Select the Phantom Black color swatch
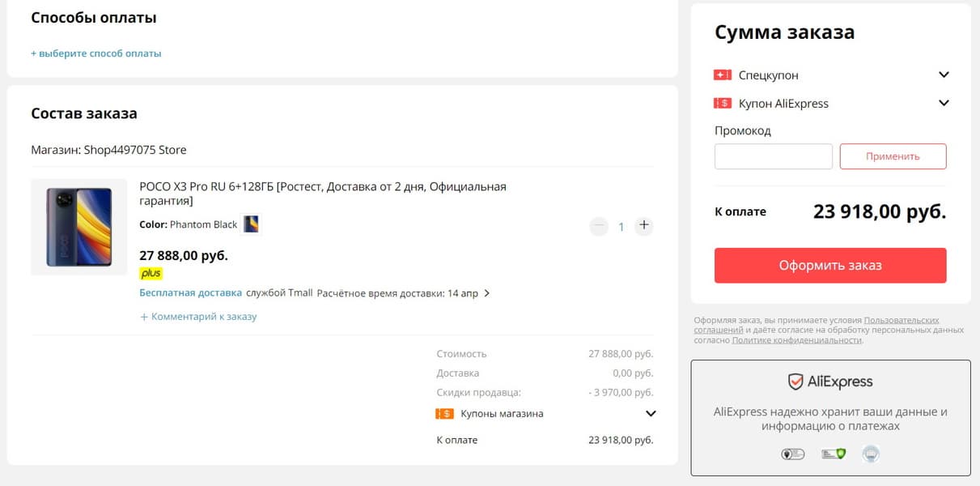The height and width of the screenshot is (486, 980). click(x=251, y=224)
